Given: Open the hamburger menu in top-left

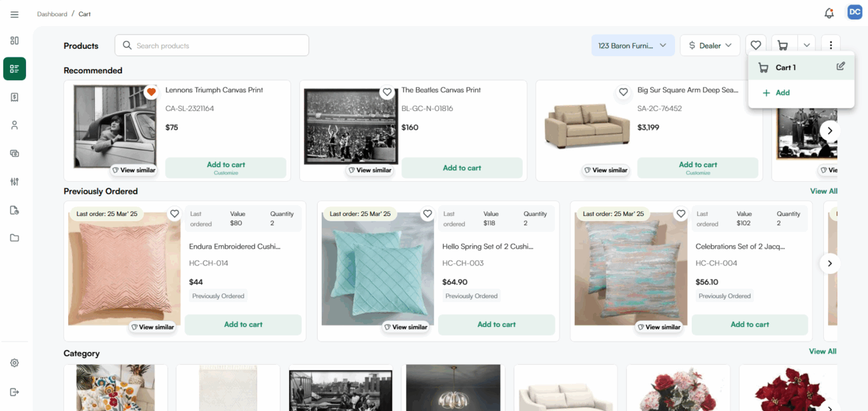Looking at the screenshot, I should 14,14.
